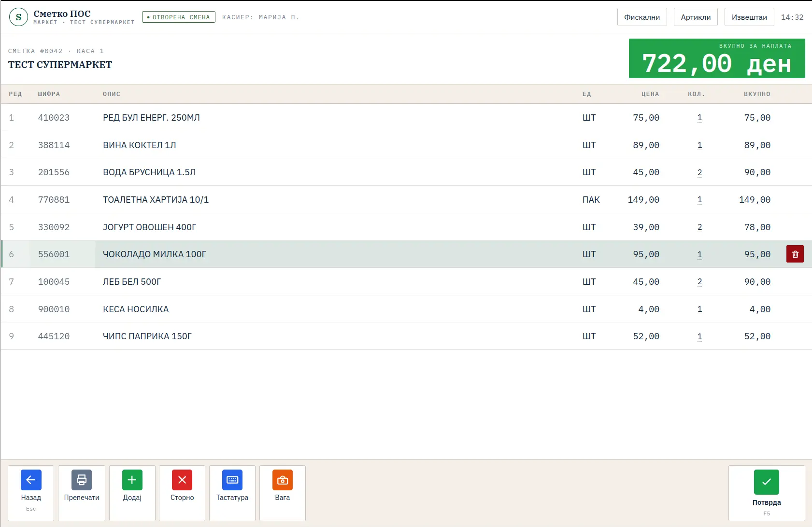
Task: Edit quantity of ЈОГУРТ ОВОШЕН 400Г
Action: 699,227
